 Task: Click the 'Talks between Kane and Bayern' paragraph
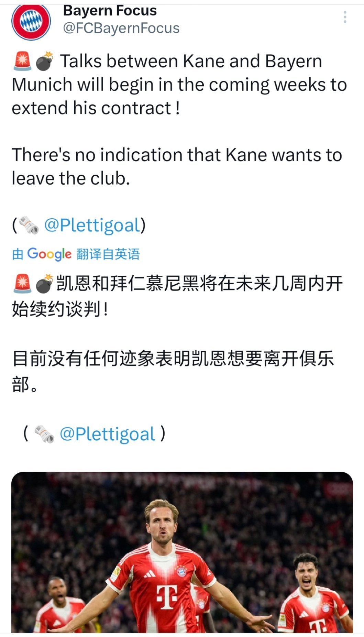179,85
